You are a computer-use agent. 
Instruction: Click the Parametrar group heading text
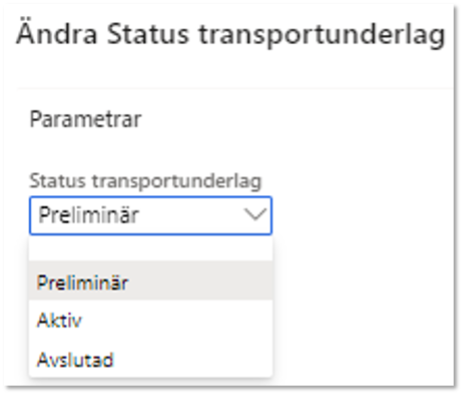(86, 119)
